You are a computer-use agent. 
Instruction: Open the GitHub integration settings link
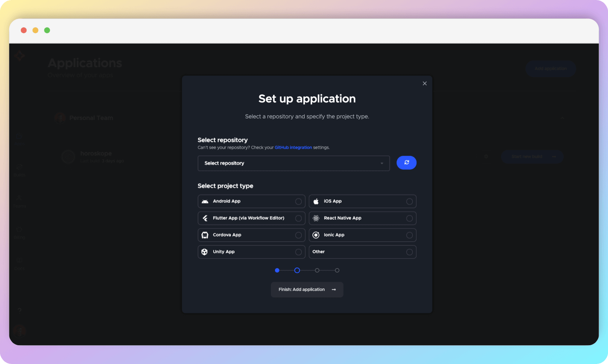293,147
